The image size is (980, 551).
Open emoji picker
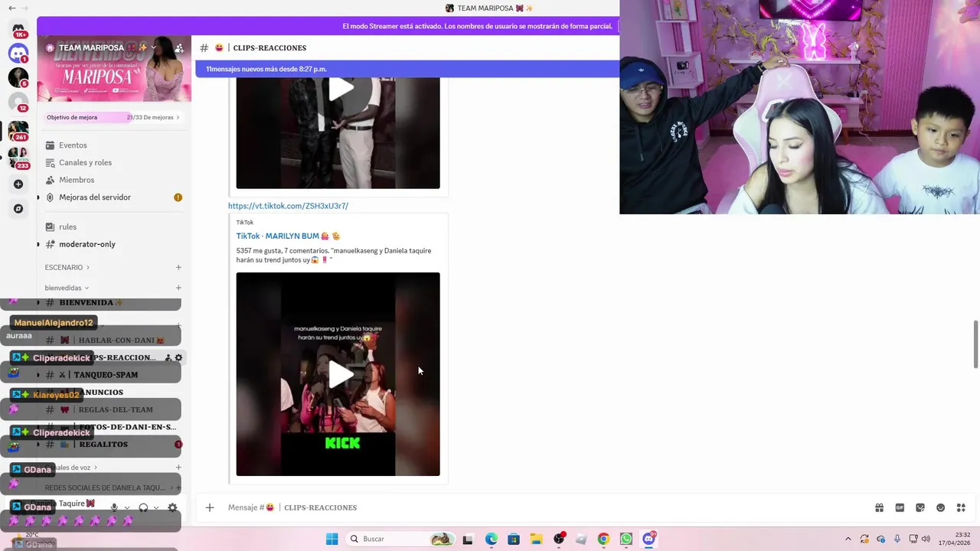point(940,507)
